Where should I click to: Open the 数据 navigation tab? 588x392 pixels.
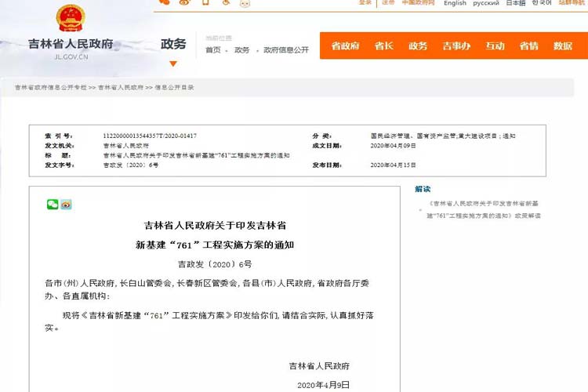coord(563,45)
